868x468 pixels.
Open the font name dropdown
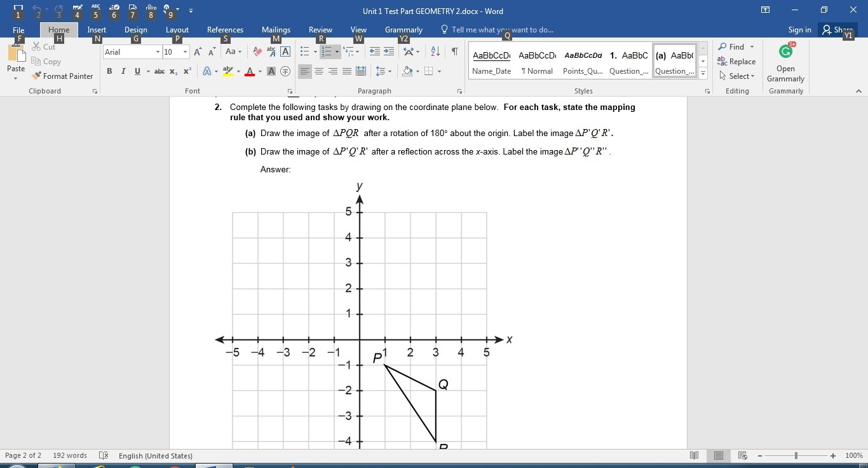pos(158,52)
